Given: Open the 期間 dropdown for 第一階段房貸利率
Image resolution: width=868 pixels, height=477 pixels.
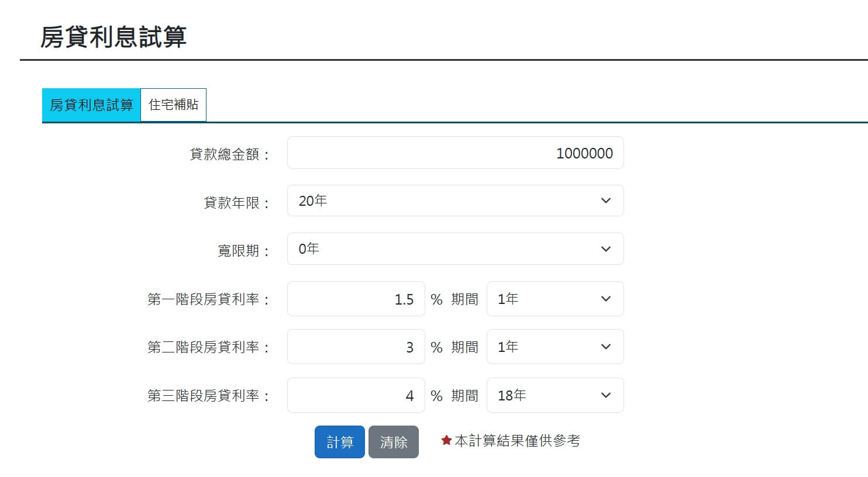Looking at the screenshot, I should coord(554,299).
